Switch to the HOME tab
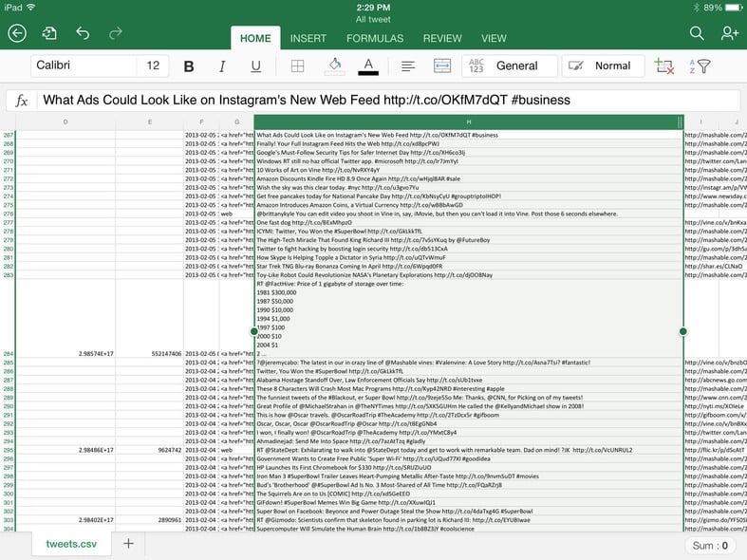 255,39
